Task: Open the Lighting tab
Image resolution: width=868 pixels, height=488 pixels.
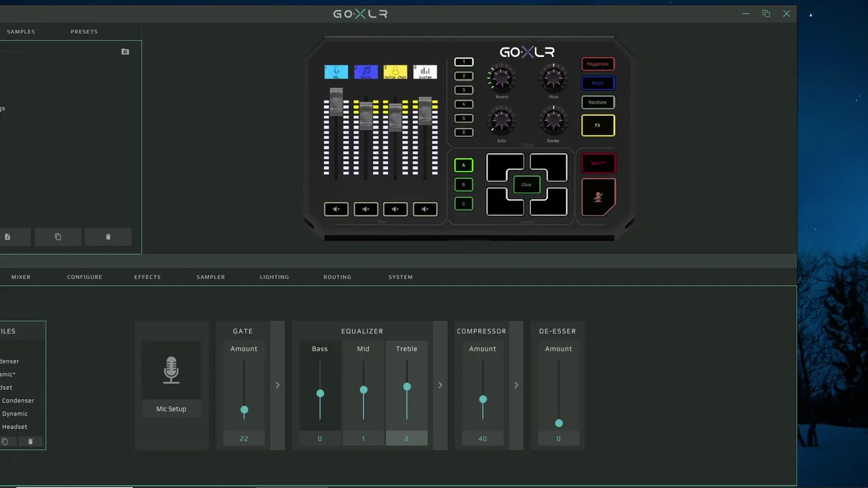Action: 275,277
